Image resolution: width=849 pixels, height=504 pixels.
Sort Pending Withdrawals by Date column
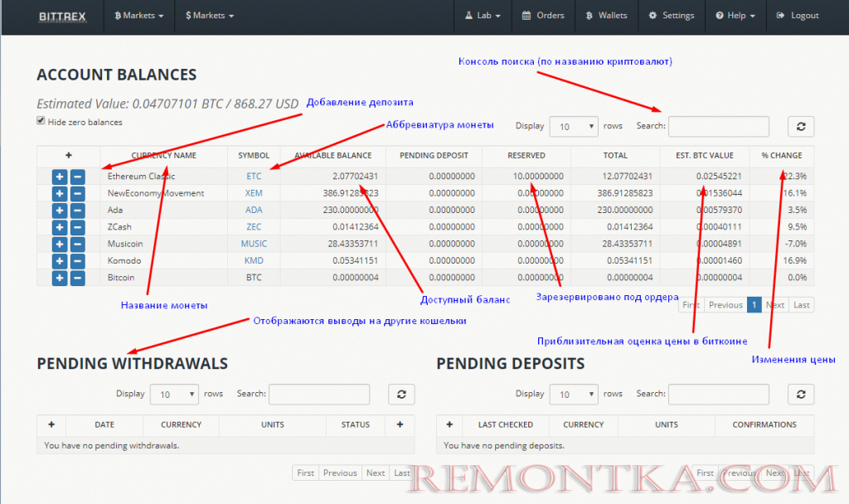point(104,425)
